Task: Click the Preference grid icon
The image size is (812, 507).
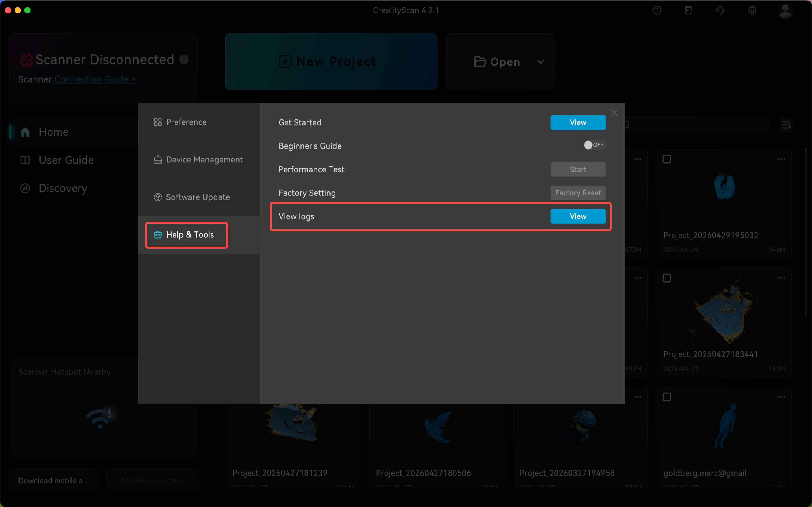Action: pos(158,122)
